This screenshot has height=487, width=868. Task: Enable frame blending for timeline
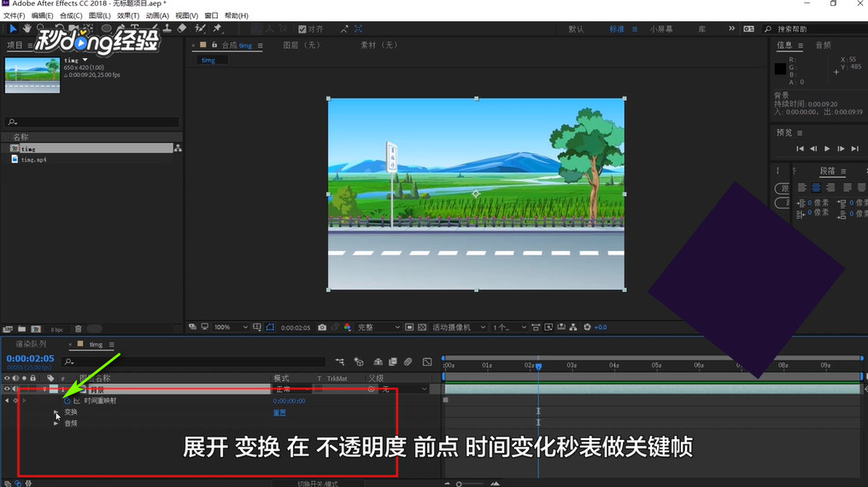point(392,362)
